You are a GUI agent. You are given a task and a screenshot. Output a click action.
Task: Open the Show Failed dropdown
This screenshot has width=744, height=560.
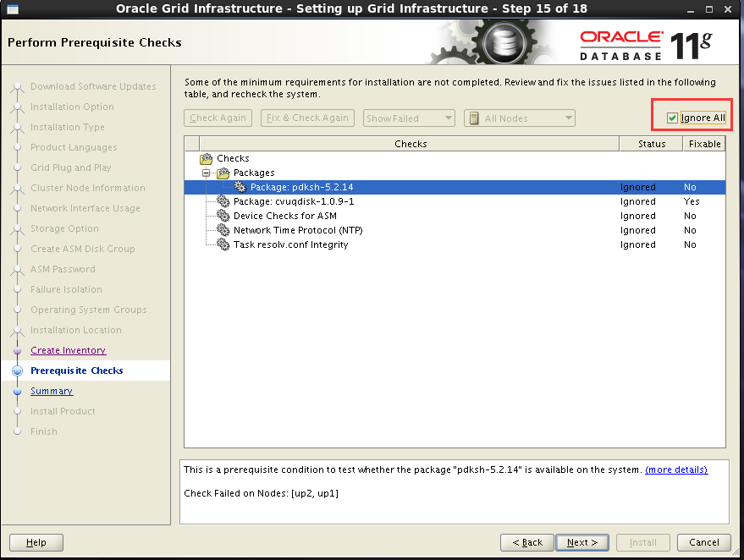[409, 118]
